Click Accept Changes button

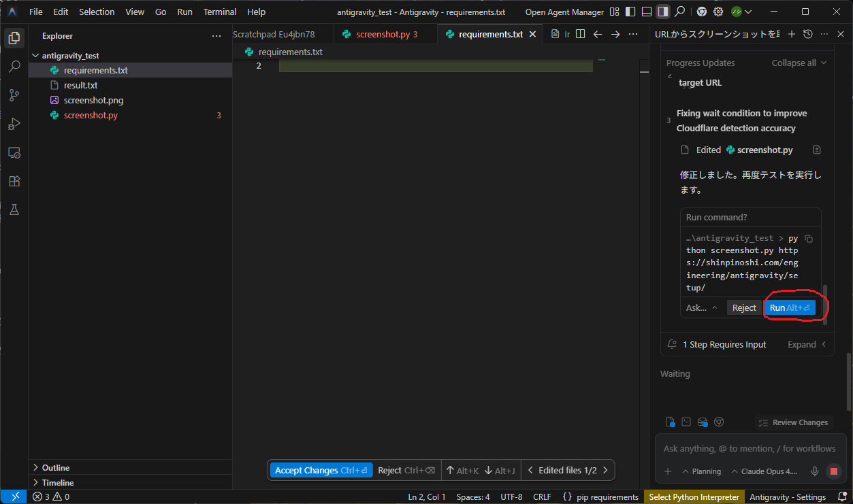[321, 470]
